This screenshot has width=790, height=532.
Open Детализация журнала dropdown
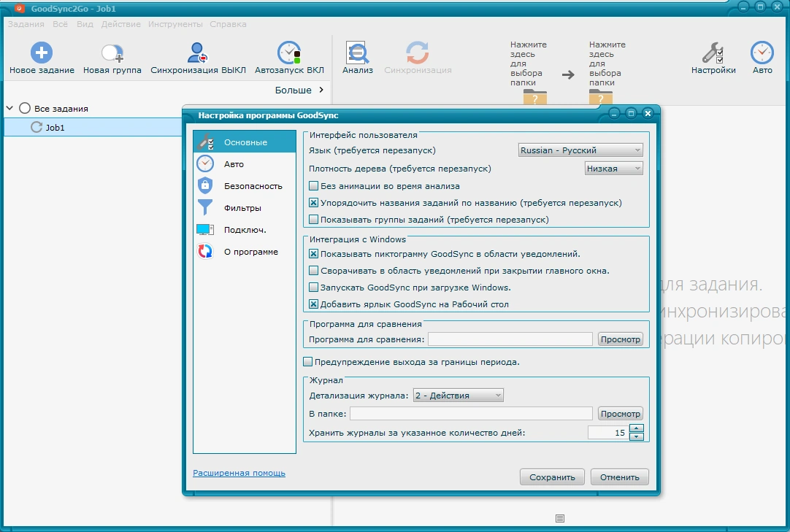tap(458, 396)
